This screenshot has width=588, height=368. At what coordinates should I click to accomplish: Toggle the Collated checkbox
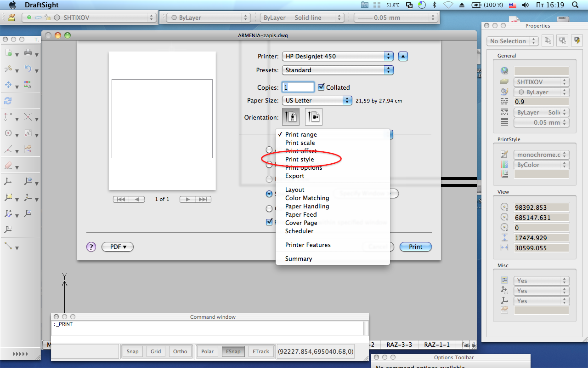[x=321, y=87]
